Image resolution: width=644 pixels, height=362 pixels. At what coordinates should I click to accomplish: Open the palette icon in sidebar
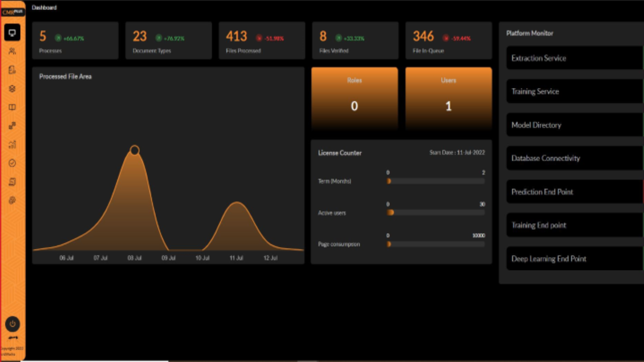[x=13, y=200]
